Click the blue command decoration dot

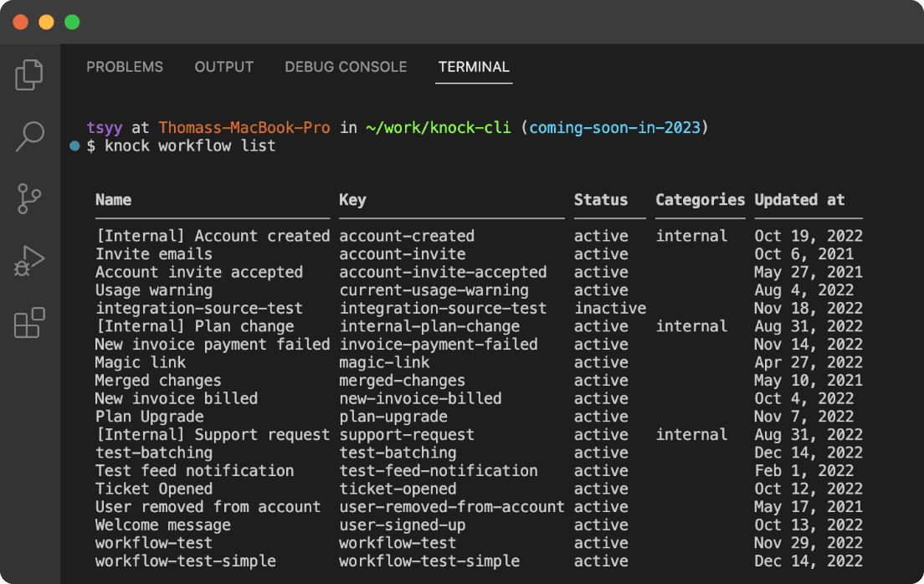[x=74, y=146]
